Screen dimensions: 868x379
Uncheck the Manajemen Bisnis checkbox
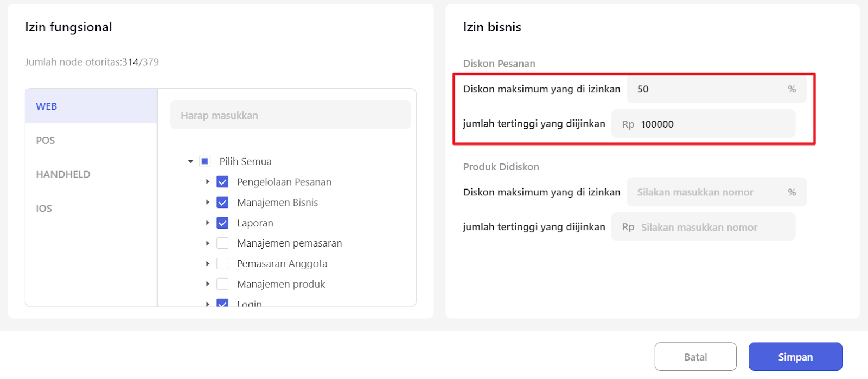[x=222, y=203]
